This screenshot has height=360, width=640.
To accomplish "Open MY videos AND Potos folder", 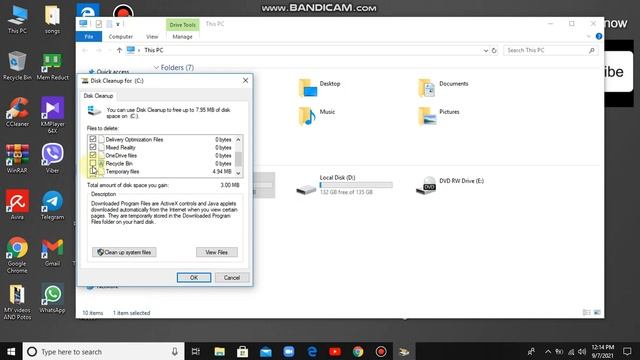I will pos(17,302).
